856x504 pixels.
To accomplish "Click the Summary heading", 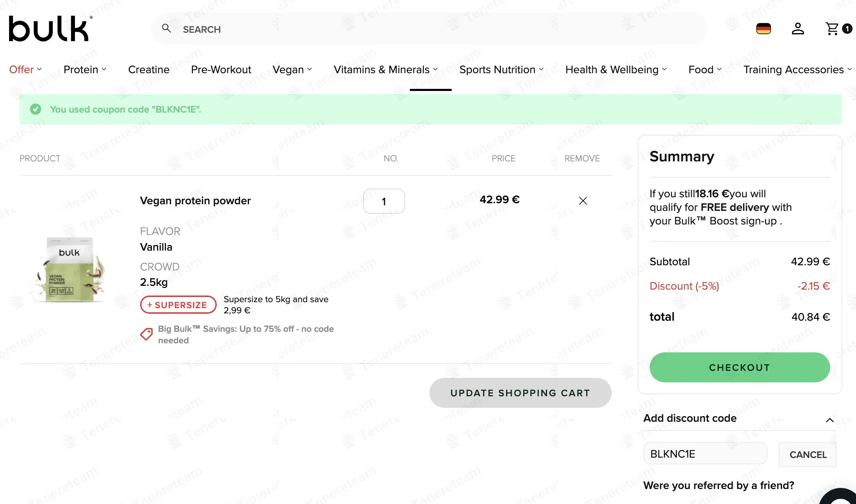I will (682, 156).
